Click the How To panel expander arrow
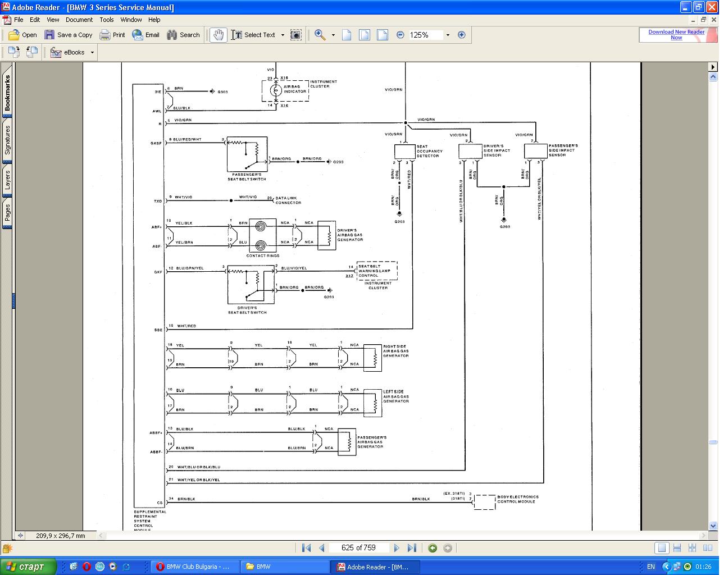 click(713, 66)
